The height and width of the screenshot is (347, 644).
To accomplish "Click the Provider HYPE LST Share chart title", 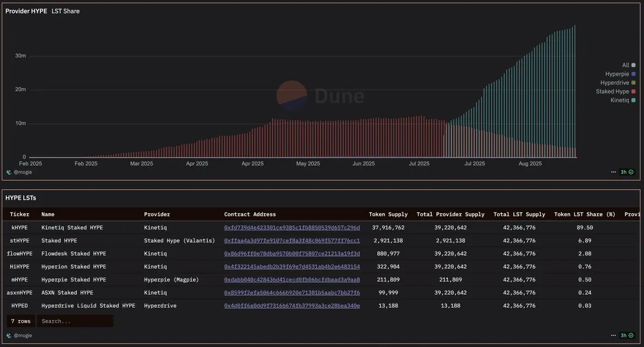I will (42, 11).
